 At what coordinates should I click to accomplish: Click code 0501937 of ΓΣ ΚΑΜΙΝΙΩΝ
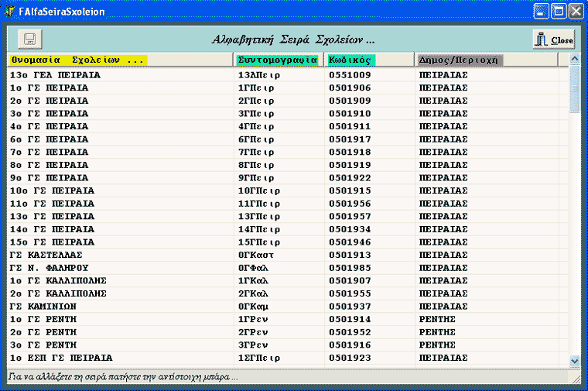350,306
